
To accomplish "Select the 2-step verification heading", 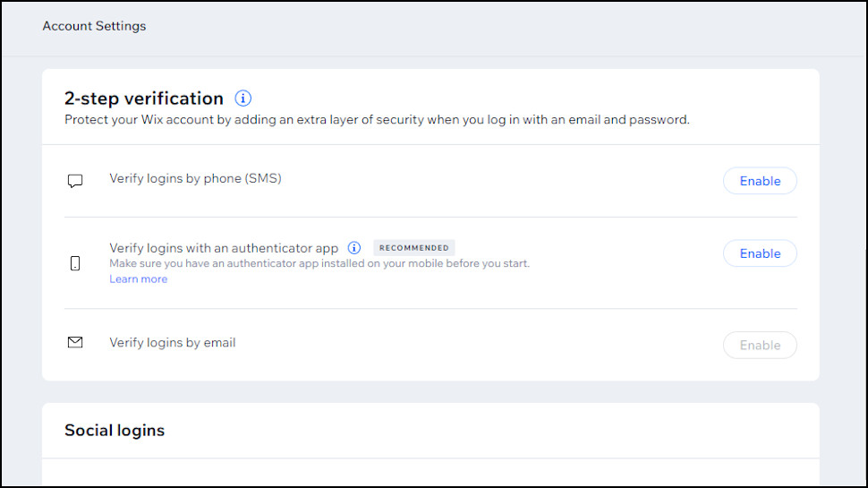I will coord(144,98).
